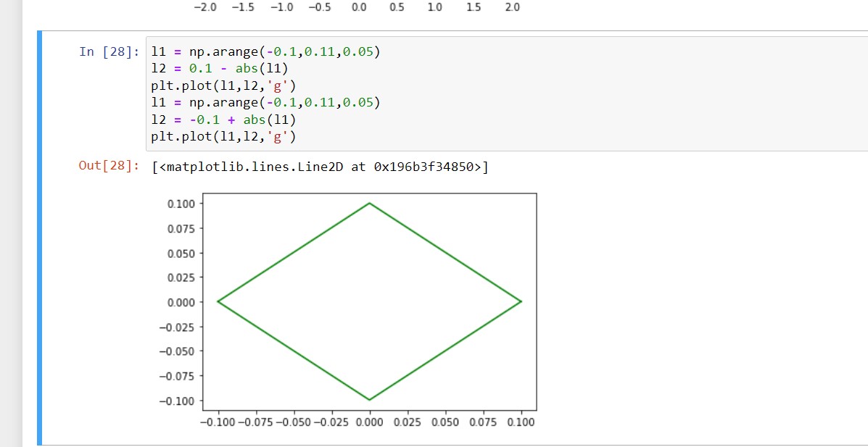Click the In [28] cell prompt

pyautogui.click(x=109, y=51)
